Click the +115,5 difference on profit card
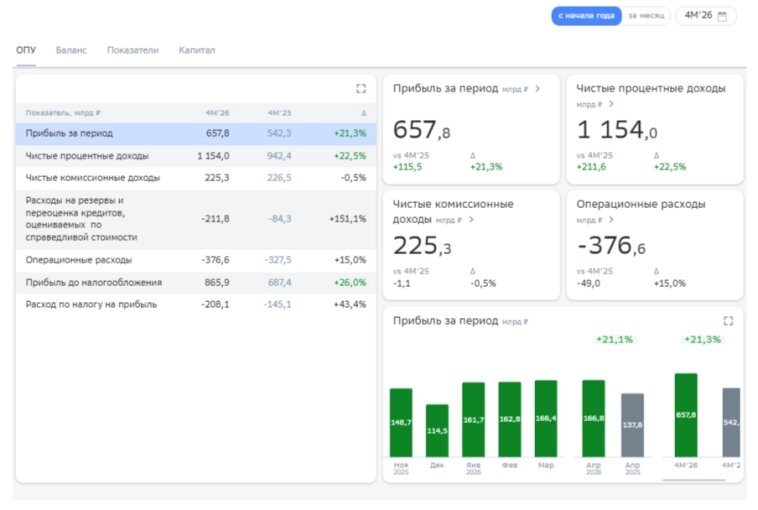The image size is (758, 510). tap(408, 167)
